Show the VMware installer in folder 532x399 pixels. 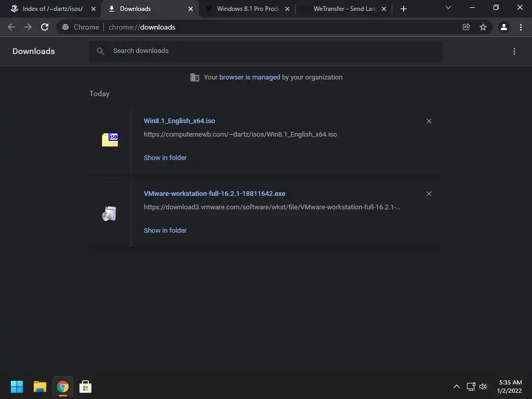pyautogui.click(x=165, y=230)
